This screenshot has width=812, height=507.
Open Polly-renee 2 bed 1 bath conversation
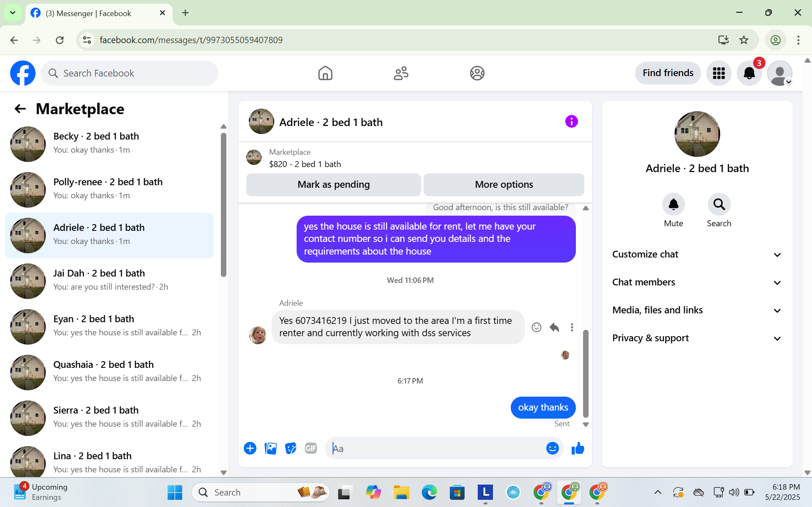(x=109, y=190)
